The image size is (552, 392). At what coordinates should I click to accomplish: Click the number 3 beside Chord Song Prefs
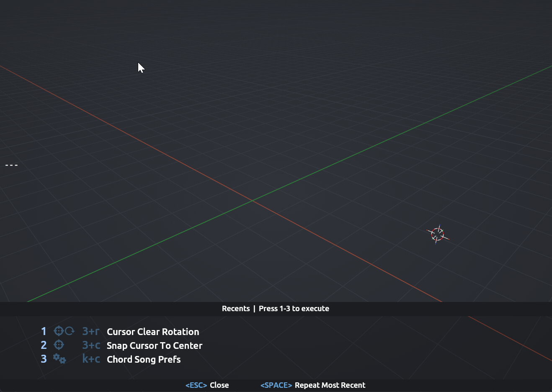tap(44, 359)
